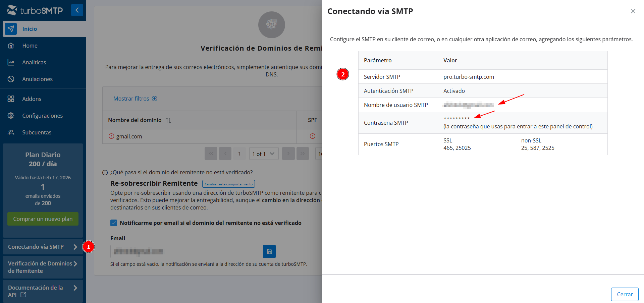644x303 pixels.
Task: Click the domain verification globe icon
Action: (272, 24)
